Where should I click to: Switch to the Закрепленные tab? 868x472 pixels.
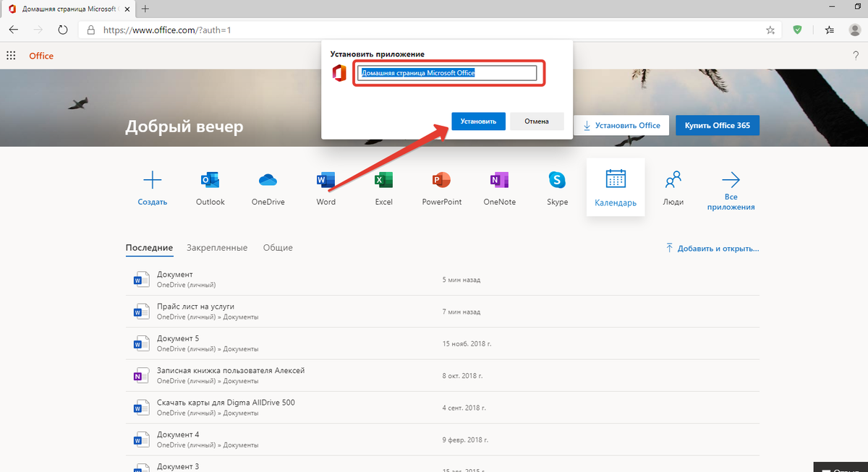(217, 247)
